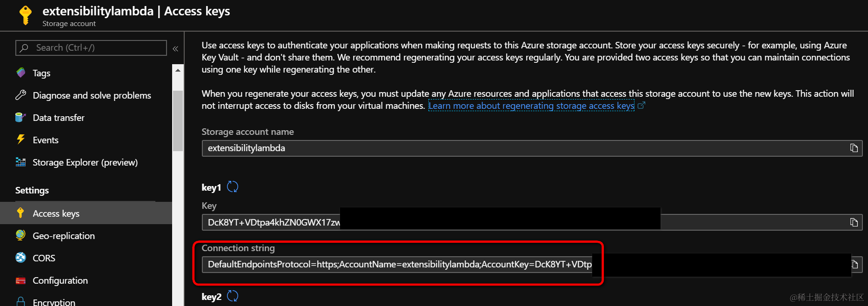Image resolution: width=868 pixels, height=306 pixels.
Task: Click the Search (Ctrl+/) input field
Action: click(x=91, y=48)
